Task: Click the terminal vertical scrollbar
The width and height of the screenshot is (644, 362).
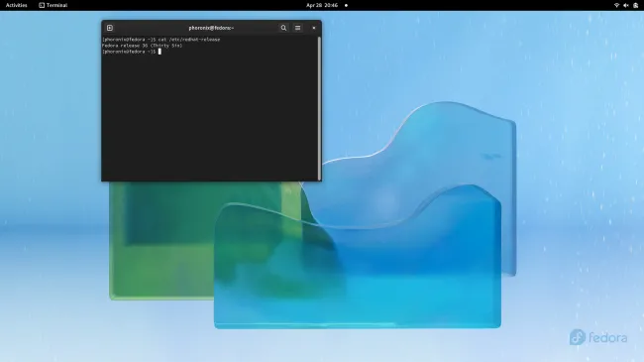Action: pyautogui.click(x=319, y=108)
